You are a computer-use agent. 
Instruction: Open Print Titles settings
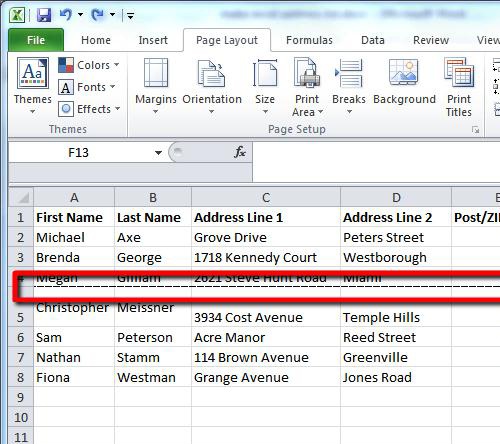coord(459,87)
